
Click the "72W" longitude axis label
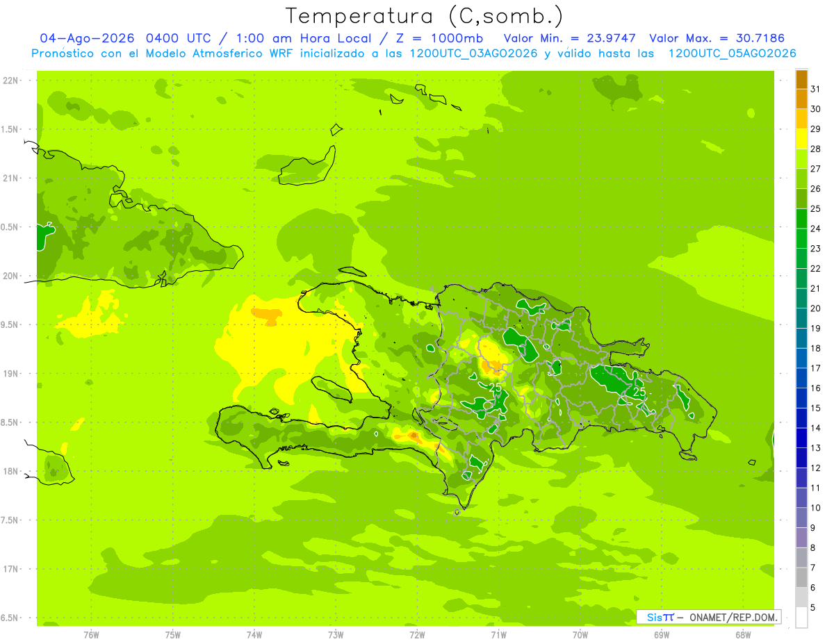[417, 635]
